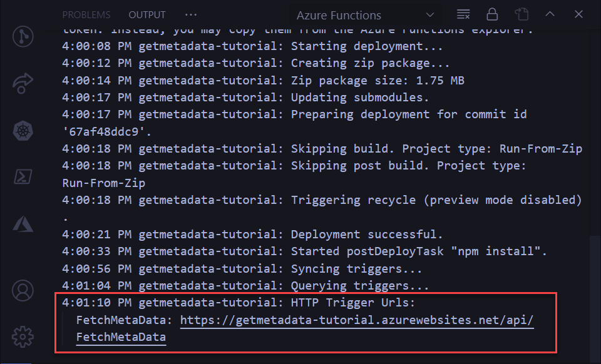The height and width of the screenshot is (364, 601).
Task: Open the Azure Pipelines sidebar icon
Action: [23, 82]
